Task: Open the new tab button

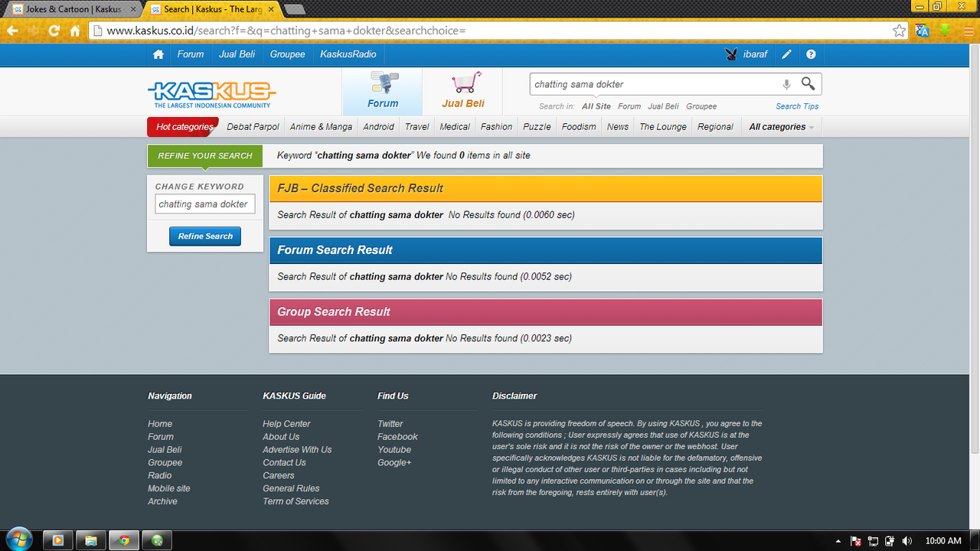Action: point(295,9)
